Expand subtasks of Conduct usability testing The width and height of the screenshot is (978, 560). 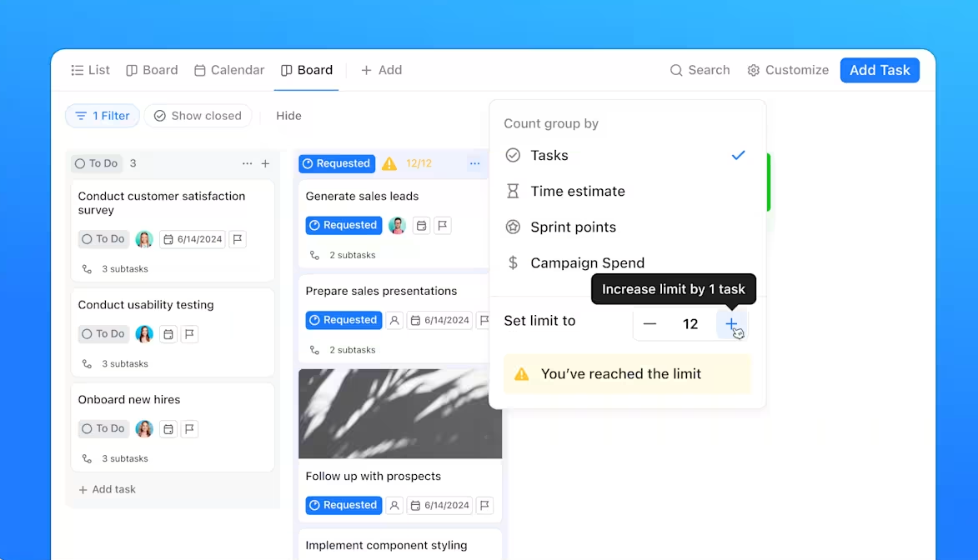click(115, 363)
